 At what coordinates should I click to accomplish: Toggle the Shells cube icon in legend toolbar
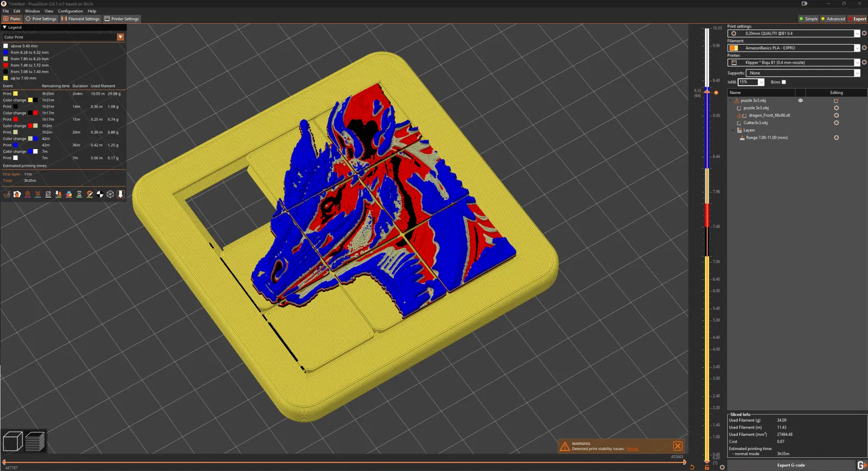pyautogui.click(x=110, y=194)
